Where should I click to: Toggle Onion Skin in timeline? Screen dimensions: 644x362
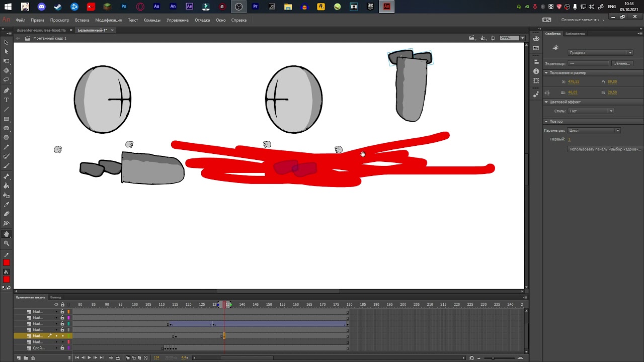pos(128,358)
